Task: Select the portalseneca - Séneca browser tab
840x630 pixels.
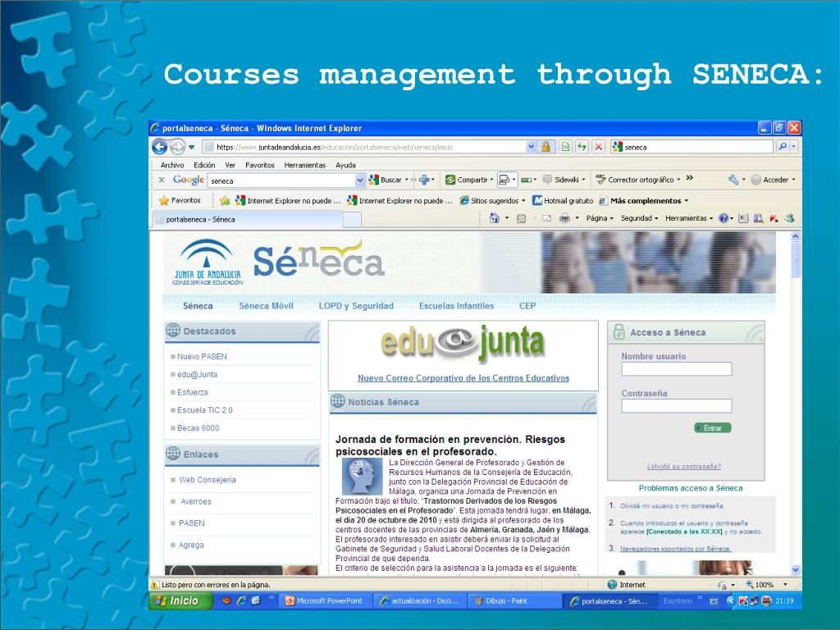Action: [x=247, y=219]
